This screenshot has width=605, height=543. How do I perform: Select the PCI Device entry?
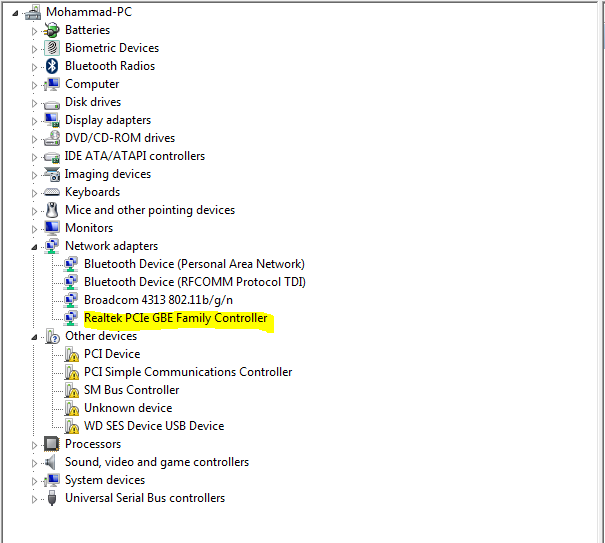112,354
